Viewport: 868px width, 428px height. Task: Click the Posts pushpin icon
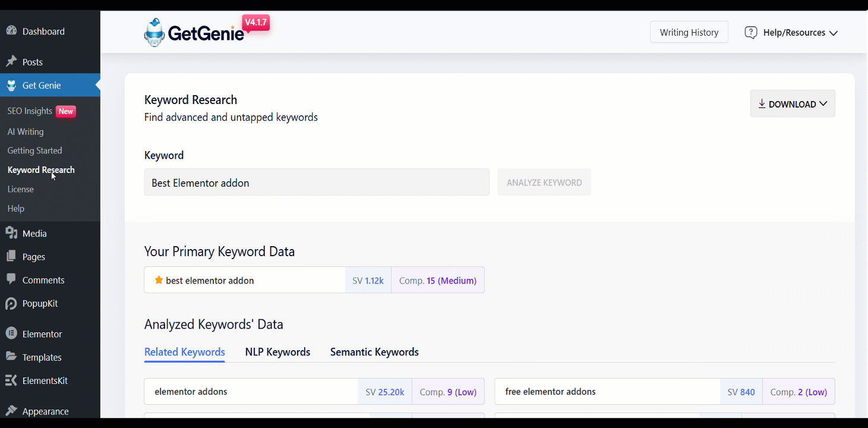(11, 61)
